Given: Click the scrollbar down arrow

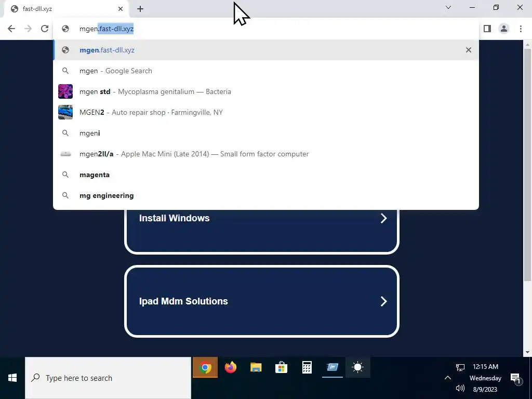Looking at the screenshot, I should tap(527, 352).
